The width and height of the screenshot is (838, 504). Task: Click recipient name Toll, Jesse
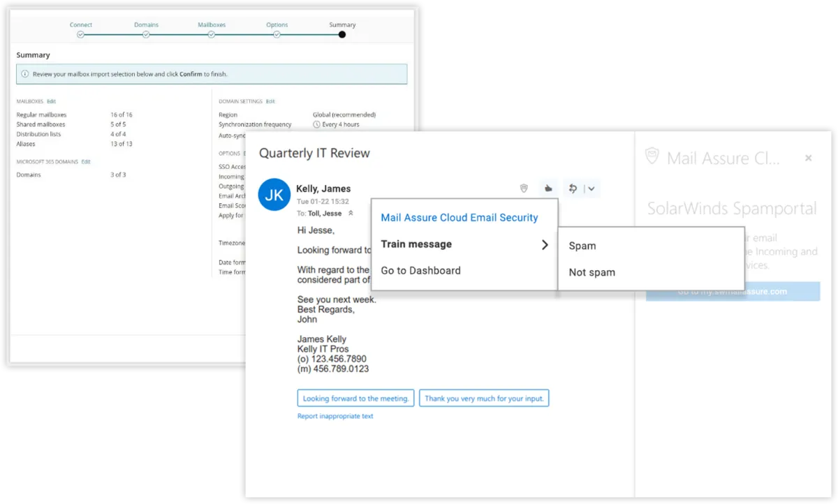[325, 214]
